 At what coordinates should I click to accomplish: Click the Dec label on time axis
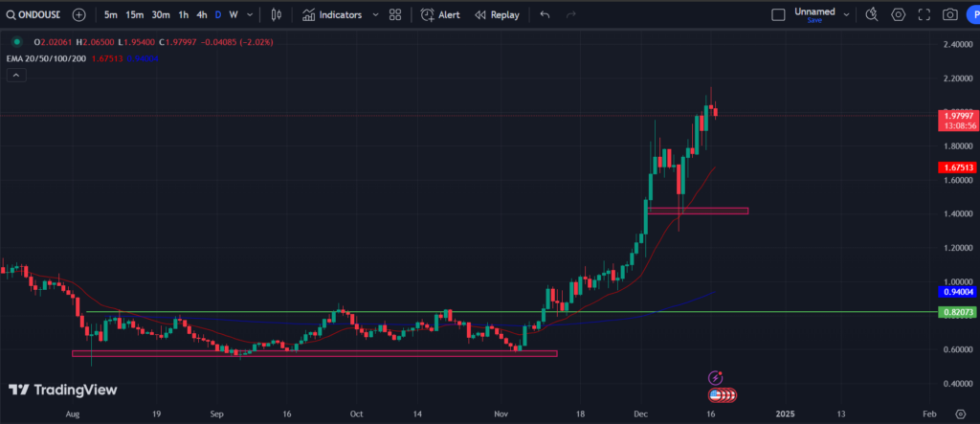pyautogui.click(x=642, y=413)
